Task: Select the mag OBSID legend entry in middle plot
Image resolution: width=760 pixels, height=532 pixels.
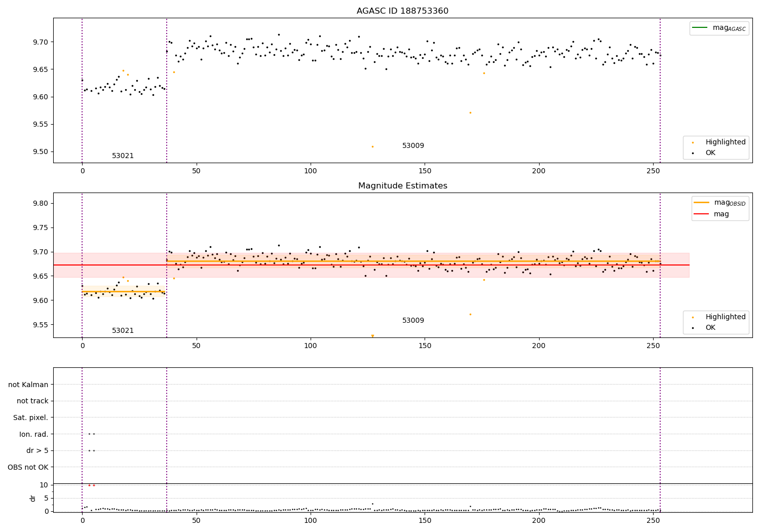Action: click(x=720, y=203)
